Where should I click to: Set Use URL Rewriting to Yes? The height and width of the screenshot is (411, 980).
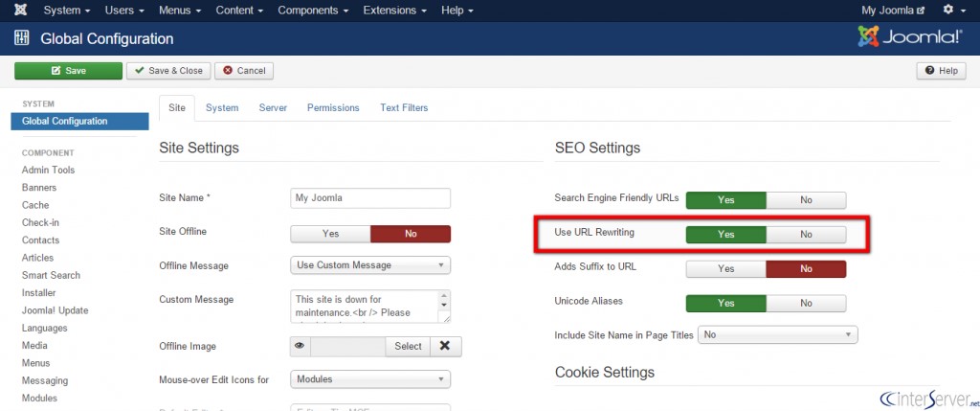[x=726, y=235]
